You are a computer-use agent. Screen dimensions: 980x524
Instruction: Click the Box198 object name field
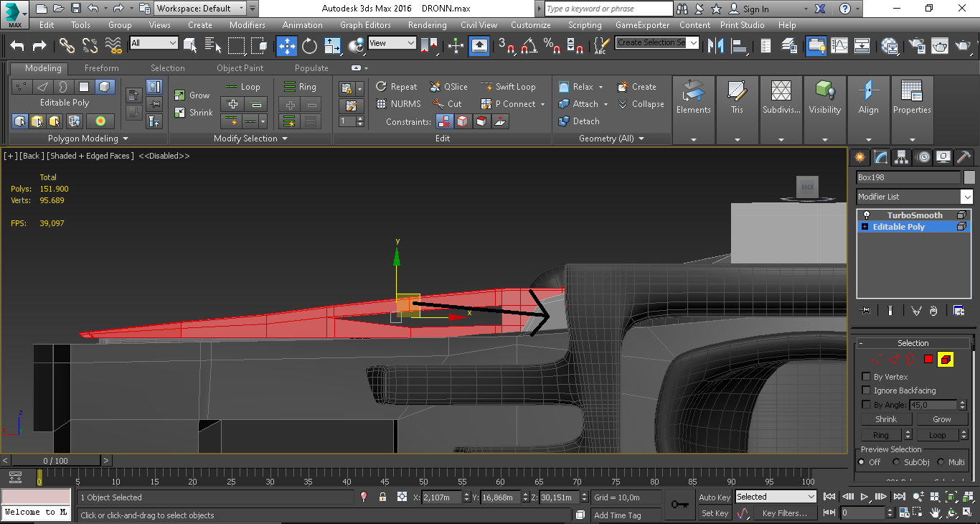908,177
